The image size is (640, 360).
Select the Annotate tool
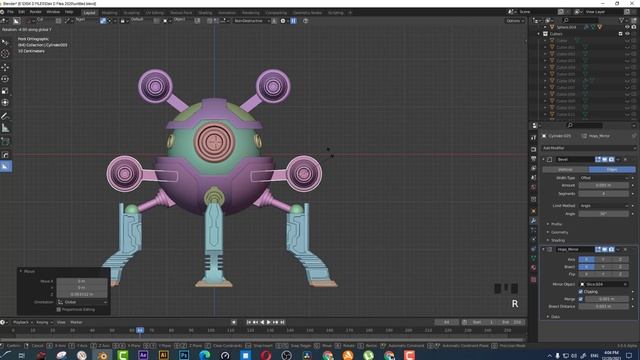(x=5, y=116)
